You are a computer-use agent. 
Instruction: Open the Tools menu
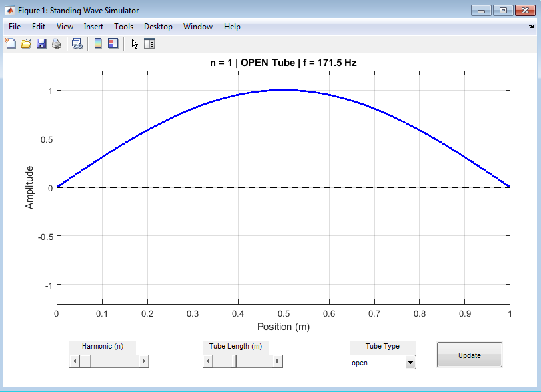point(123,27)
